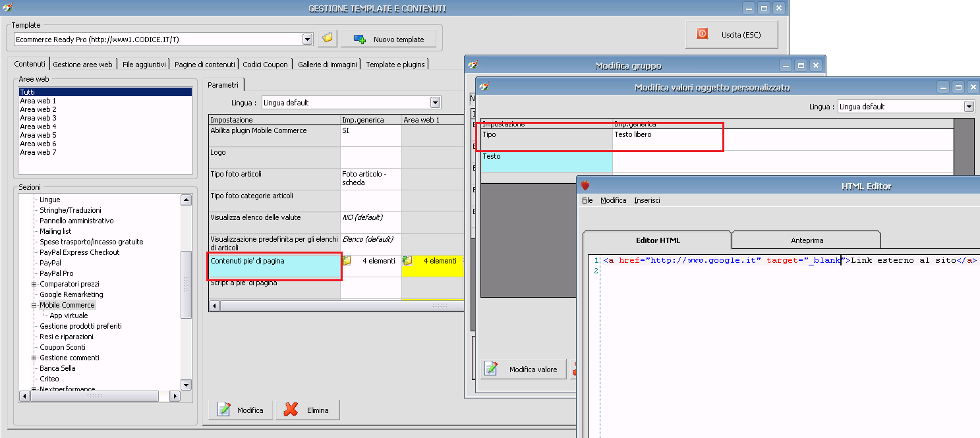
Task: Select Area web 1 in the Aree web list
Action: tap(38, 101)
